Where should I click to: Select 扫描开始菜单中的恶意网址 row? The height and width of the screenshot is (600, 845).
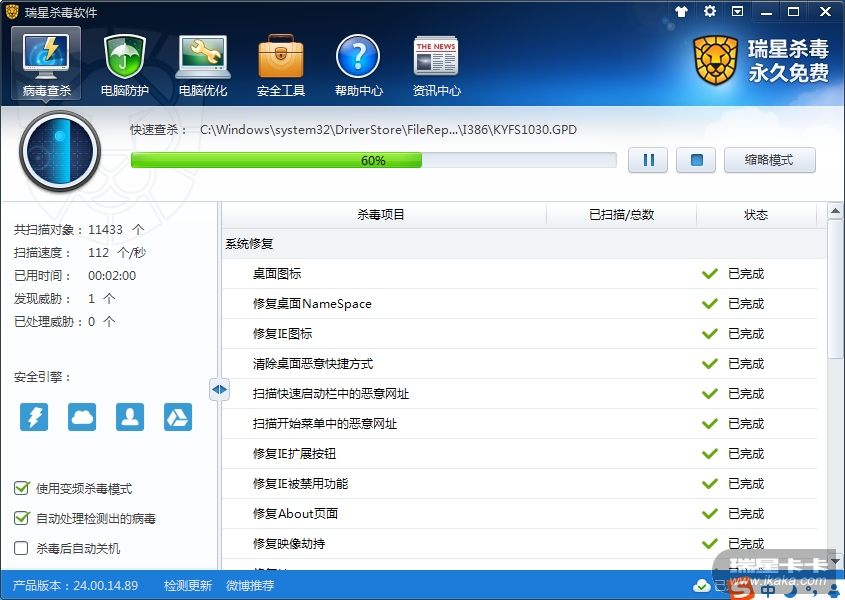(520, 424)
